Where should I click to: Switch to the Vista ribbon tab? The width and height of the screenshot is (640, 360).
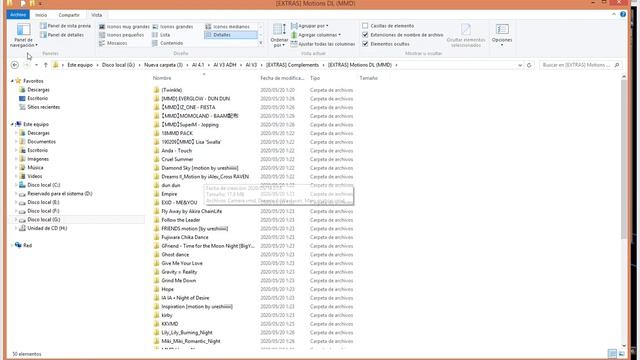pos(97,15)
